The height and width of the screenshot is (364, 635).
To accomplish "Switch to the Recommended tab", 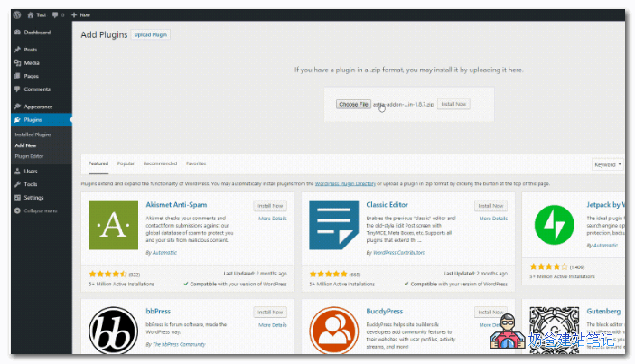I will [x=160, y=163].
